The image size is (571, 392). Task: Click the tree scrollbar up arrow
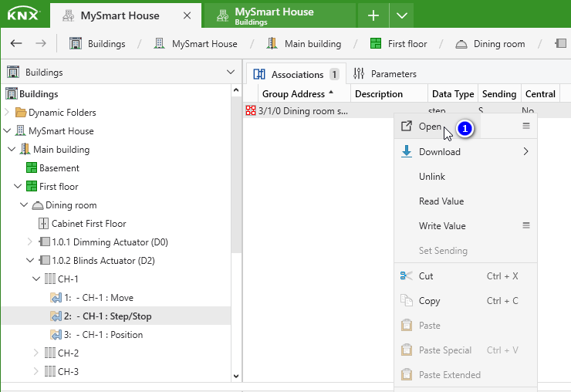tap(236, 90)
